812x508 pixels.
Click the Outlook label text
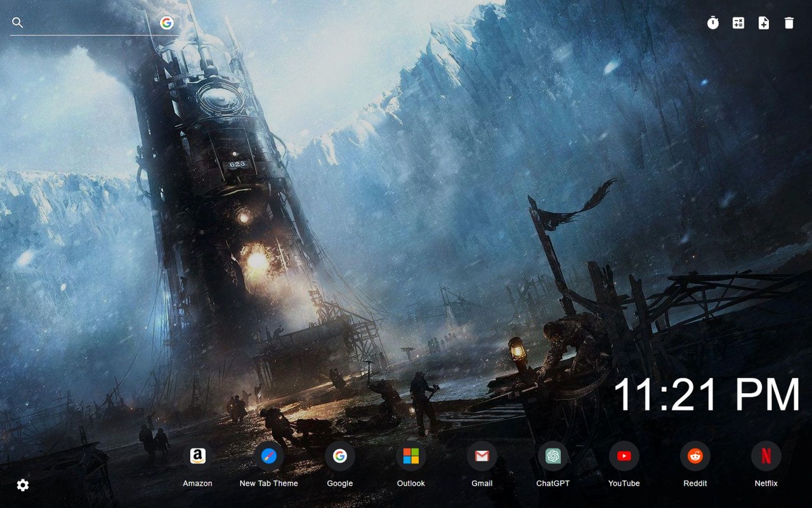[411, 483]
